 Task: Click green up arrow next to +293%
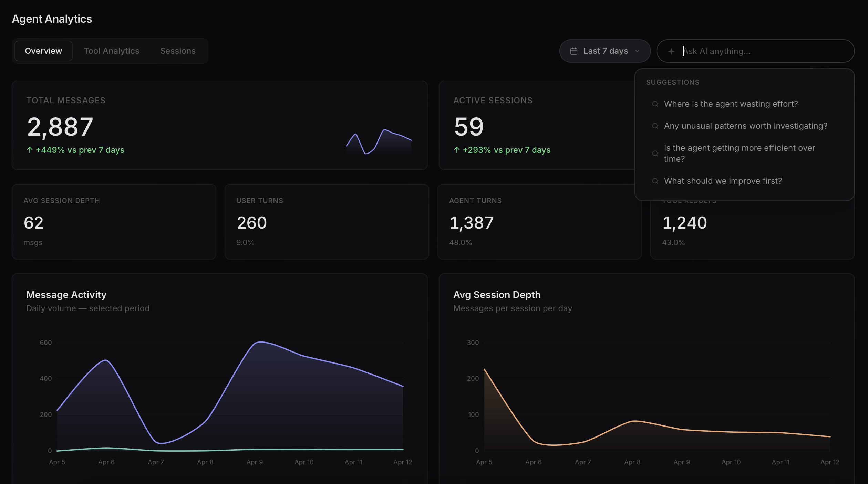point(457,150)
